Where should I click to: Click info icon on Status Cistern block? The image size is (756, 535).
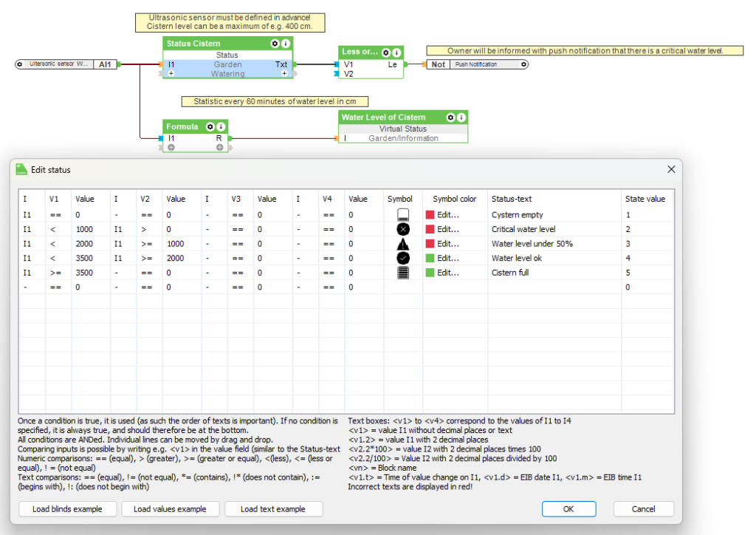click(286, 44)
